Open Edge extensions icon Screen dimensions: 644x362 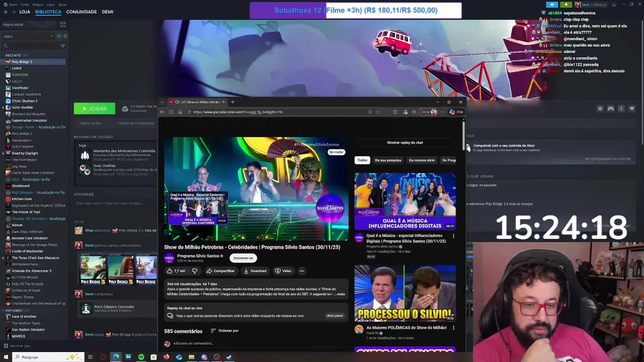pyautogui.click(x=395, y=112)
